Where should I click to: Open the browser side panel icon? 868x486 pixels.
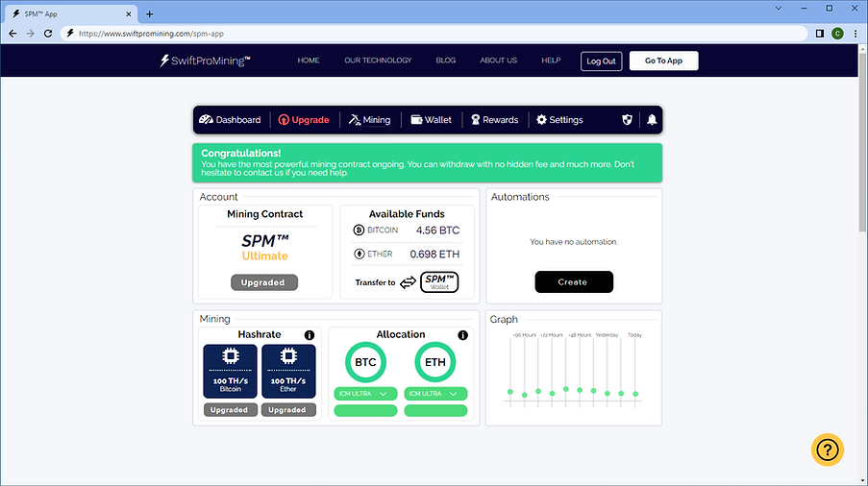click(820, 34)
